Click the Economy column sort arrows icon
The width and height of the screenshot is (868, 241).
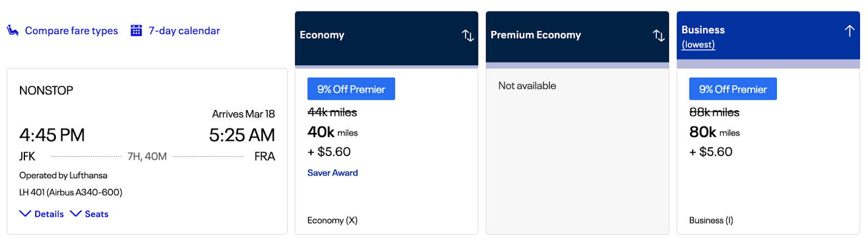[x=468, y=35]
